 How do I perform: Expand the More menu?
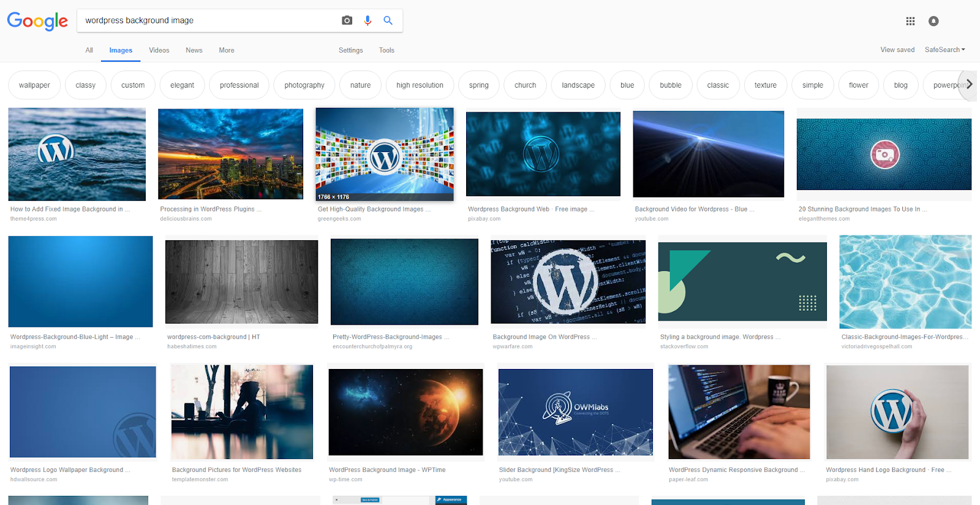click(227, 50)
